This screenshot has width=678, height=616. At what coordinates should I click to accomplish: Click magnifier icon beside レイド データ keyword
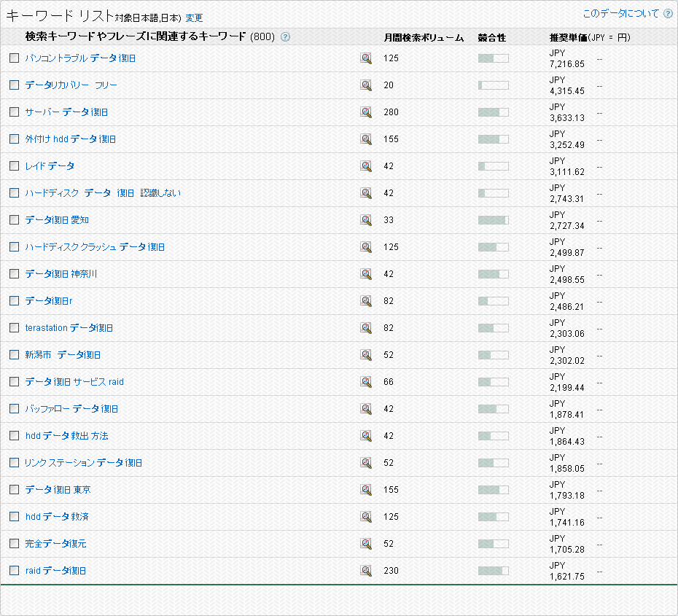[x=366, y=166]
